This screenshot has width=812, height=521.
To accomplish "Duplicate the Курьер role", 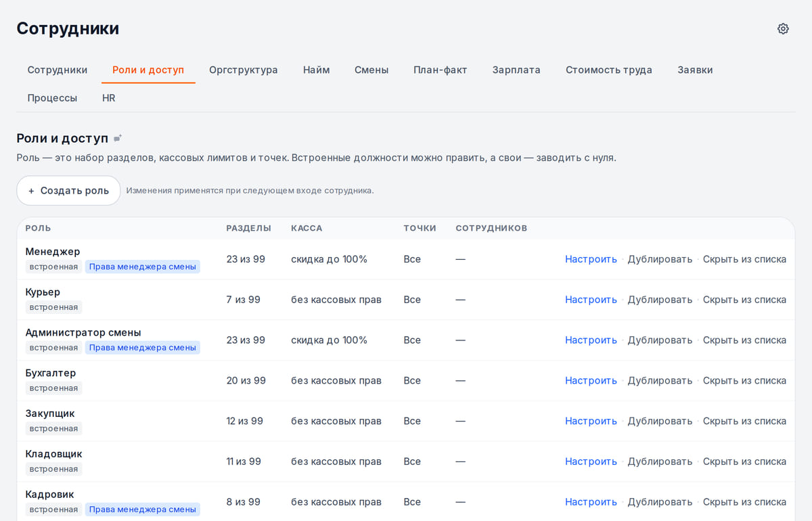I will [660, 300].
